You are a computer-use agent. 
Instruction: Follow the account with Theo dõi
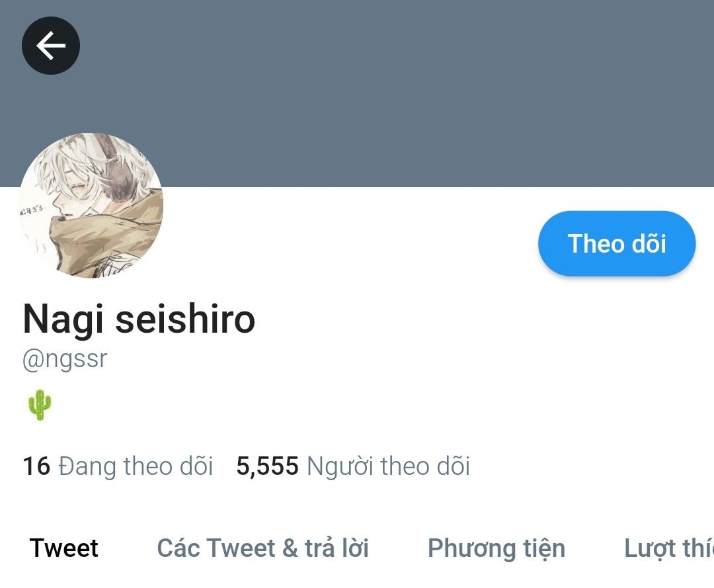click(x=617, y=243)
